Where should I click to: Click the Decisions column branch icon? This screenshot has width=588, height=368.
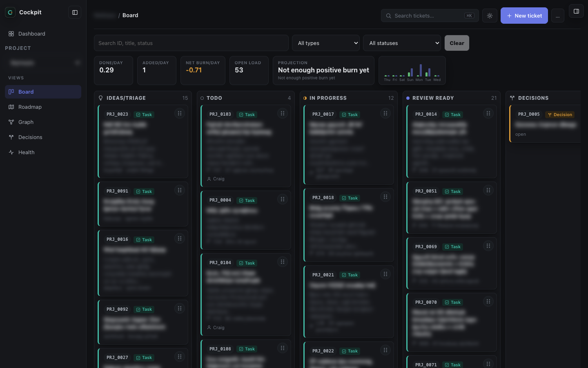[x=512, y=98]
